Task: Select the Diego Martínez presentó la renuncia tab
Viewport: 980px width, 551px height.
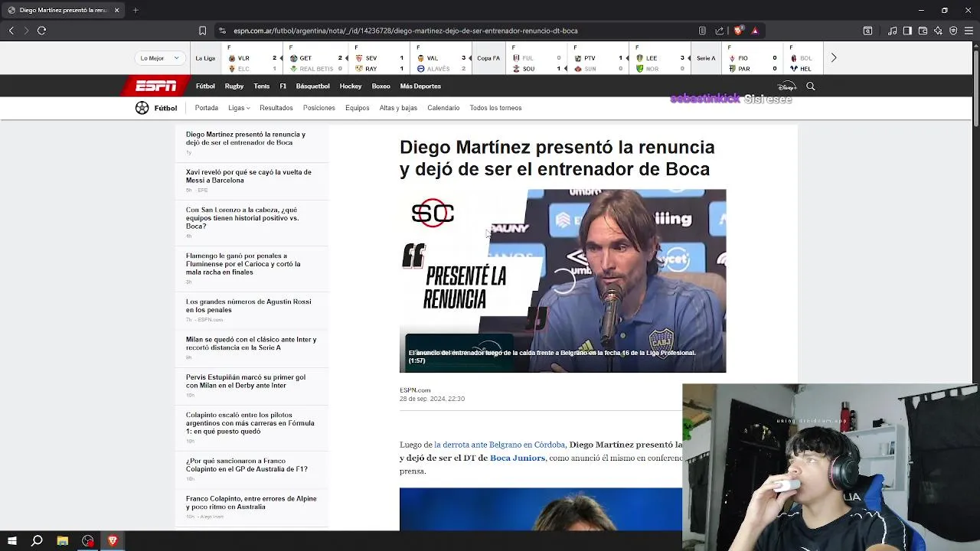Action: point(63,10)
